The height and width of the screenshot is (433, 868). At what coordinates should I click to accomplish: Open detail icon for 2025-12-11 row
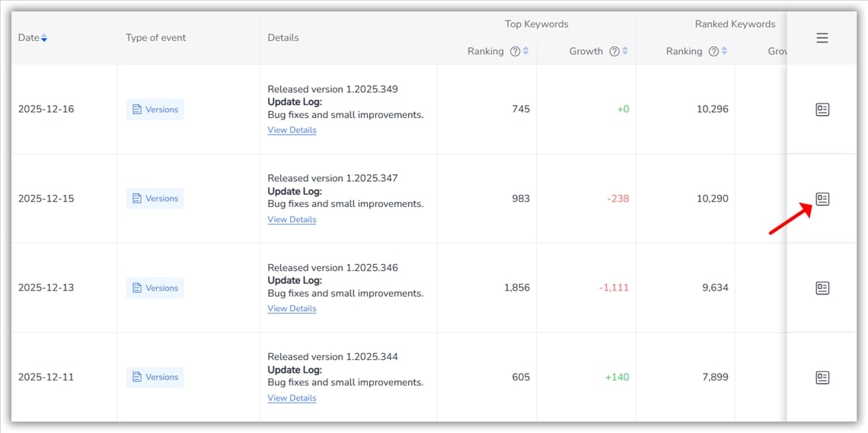pyautogui.click(x=822, y=377)
